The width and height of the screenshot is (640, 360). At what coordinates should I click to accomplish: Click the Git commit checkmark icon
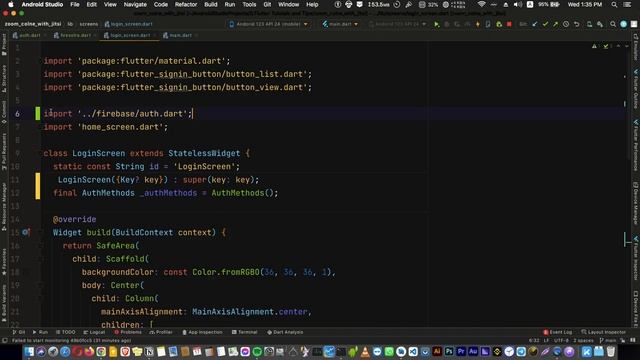point(545,24)
